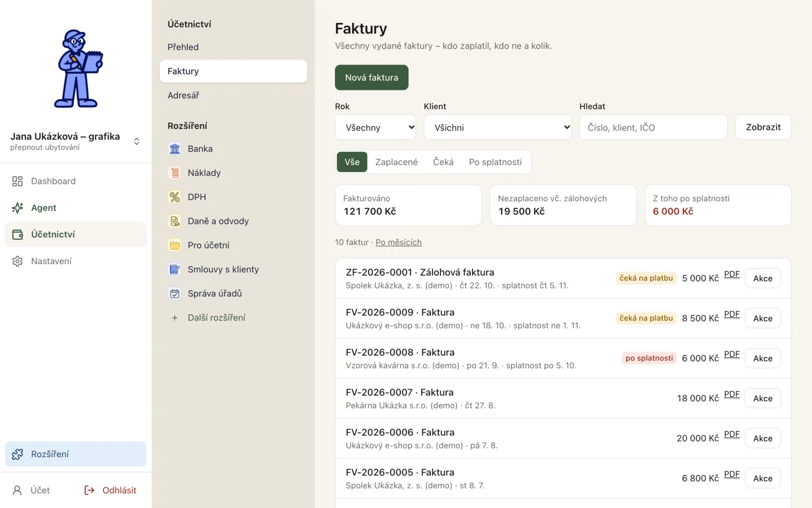
Task: Click the Náklady receipt icon
Action: tap(175, 173)
